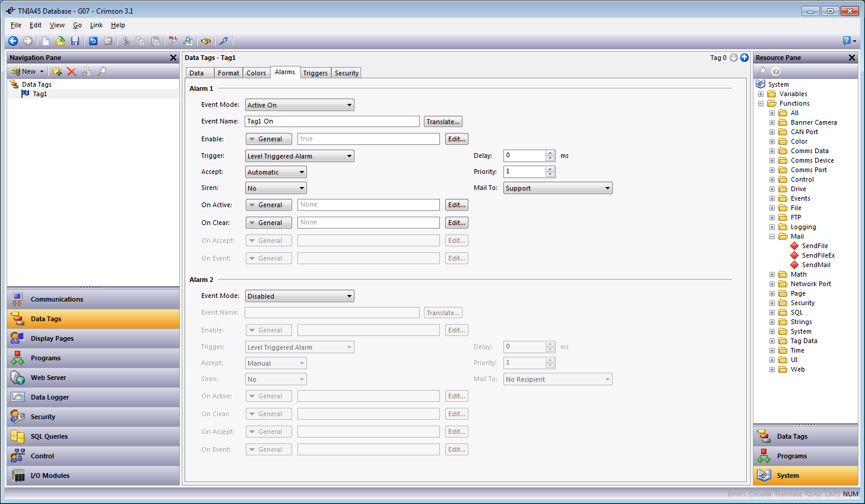
Task: Click Edit button for Alarm 1 On Active
Action: point(457,205)
